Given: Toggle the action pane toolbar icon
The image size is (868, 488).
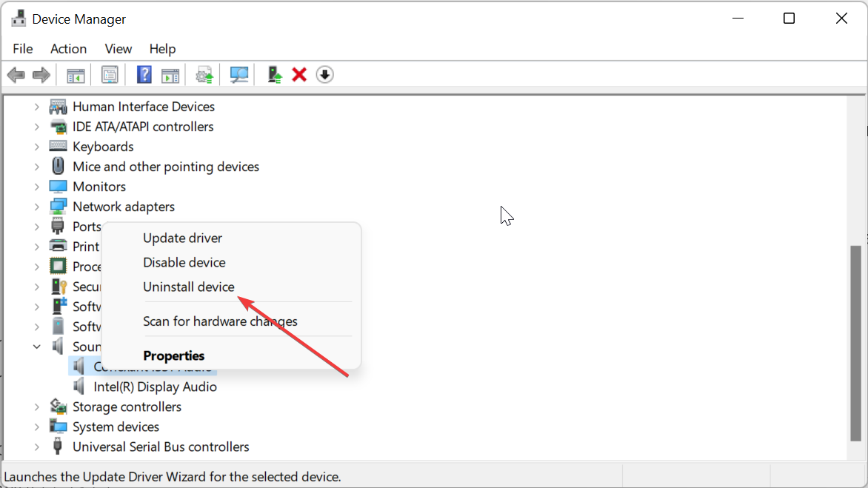Looking at the screenshot, I should 170,75.
